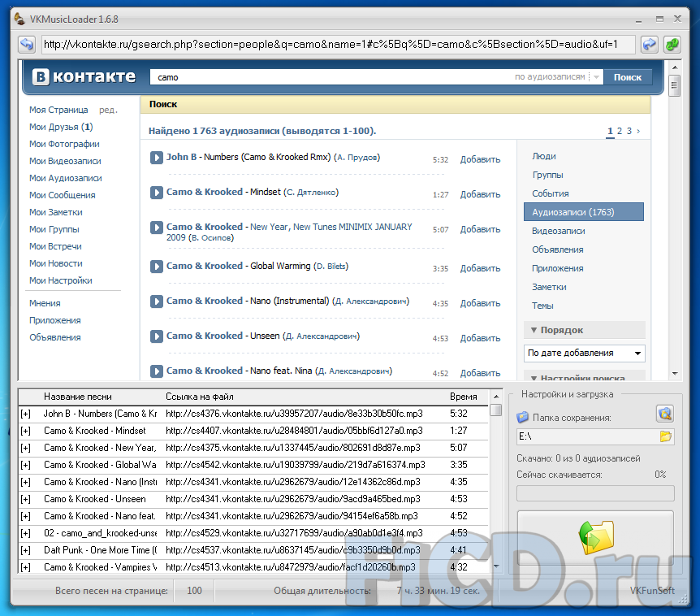Go to results page 2
Viewport: 700px width, 616px height.
pyautogui.click(x=619, y=131)
